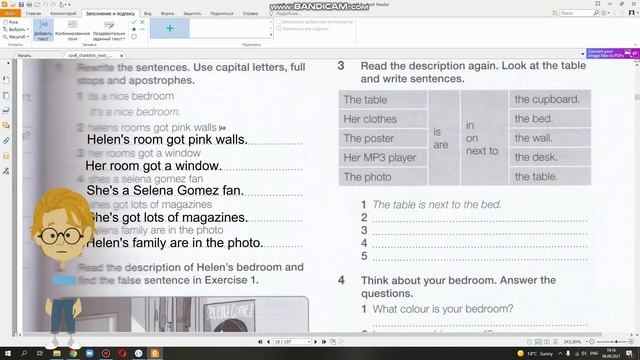Click the Save icon in quick access toolbar

pos(21,4)
